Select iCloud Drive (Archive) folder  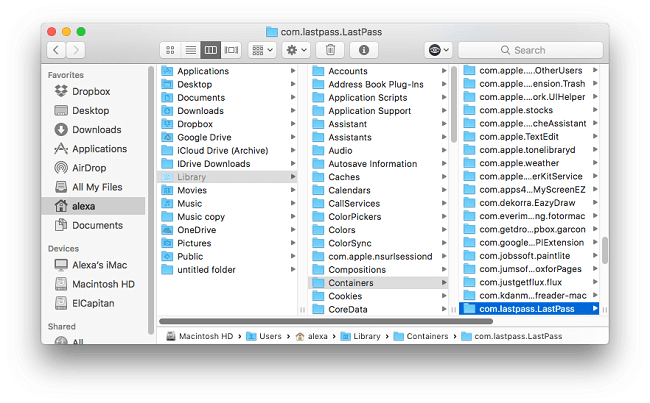coord(228,151)
